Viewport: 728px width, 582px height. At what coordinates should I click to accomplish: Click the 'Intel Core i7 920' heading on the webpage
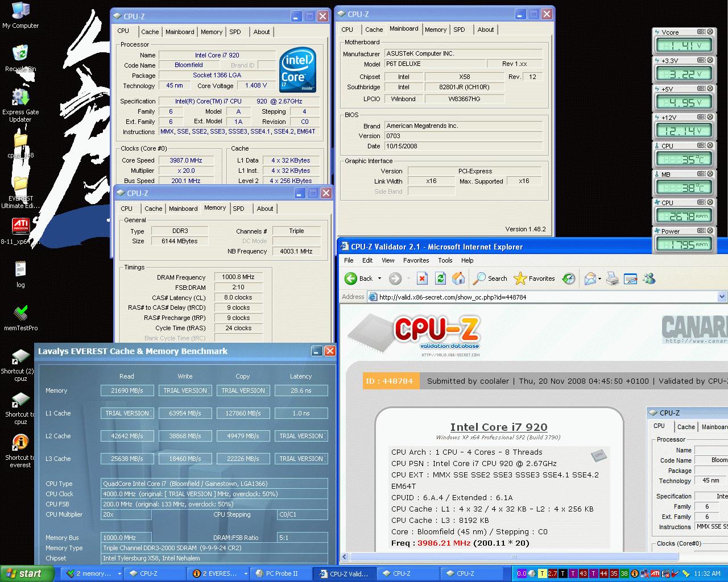pyautogui.click(x=499, y=427)
